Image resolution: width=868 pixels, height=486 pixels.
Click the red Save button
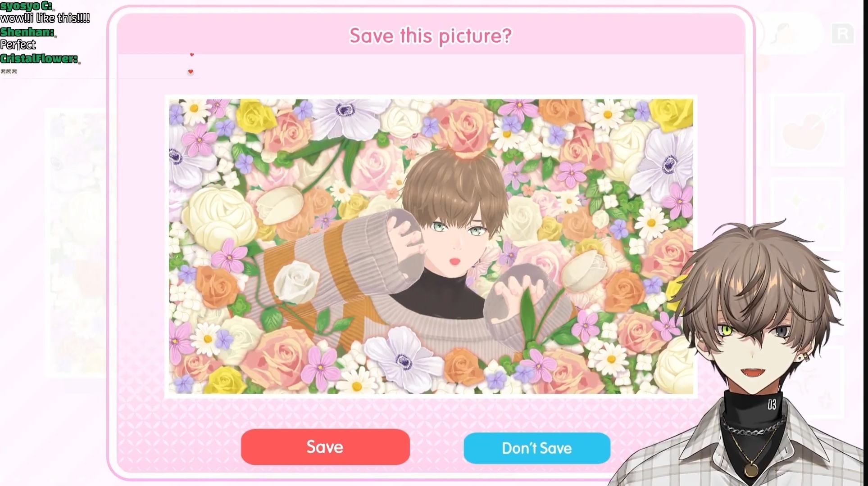coord(325,447)
